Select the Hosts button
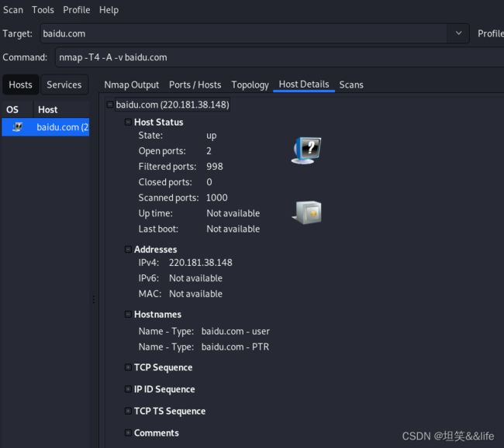 coord(21,84)
